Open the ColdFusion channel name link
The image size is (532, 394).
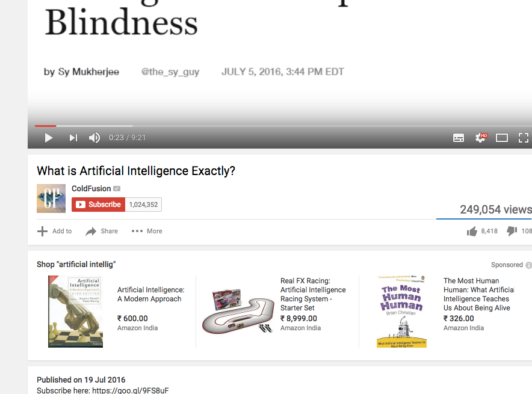click(x=91, y=188)
